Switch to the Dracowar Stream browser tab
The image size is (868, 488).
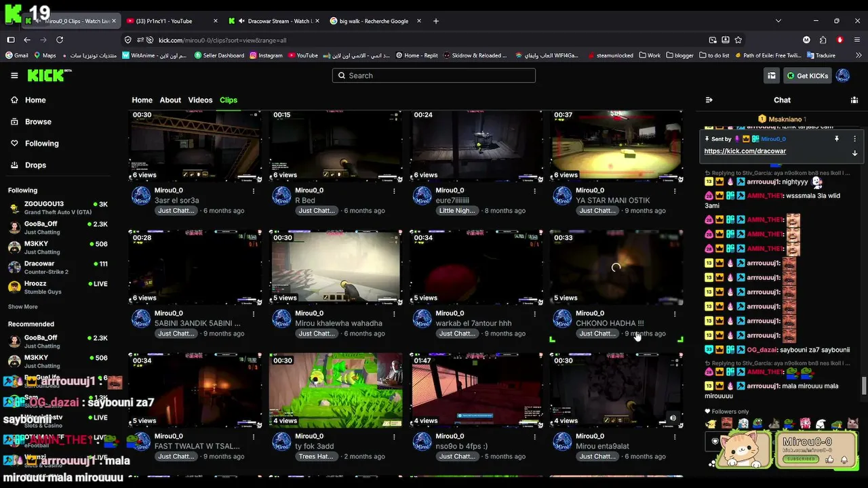click(273, 21)
